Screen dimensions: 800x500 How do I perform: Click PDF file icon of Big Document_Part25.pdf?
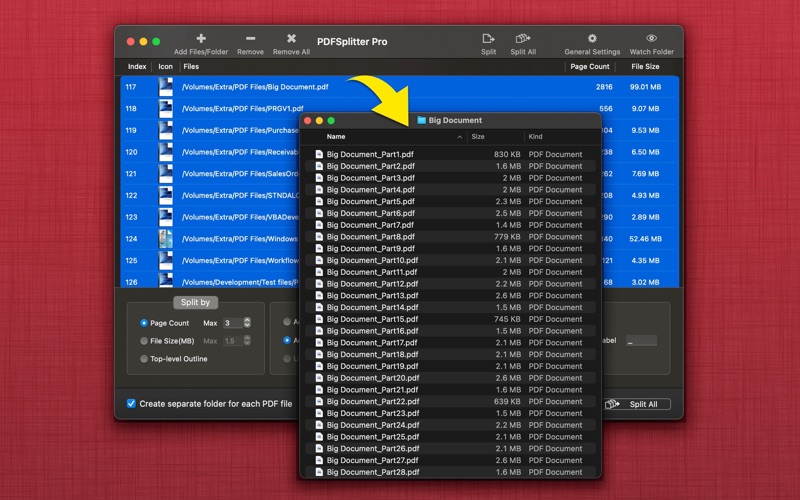click(x=319, y=437)
